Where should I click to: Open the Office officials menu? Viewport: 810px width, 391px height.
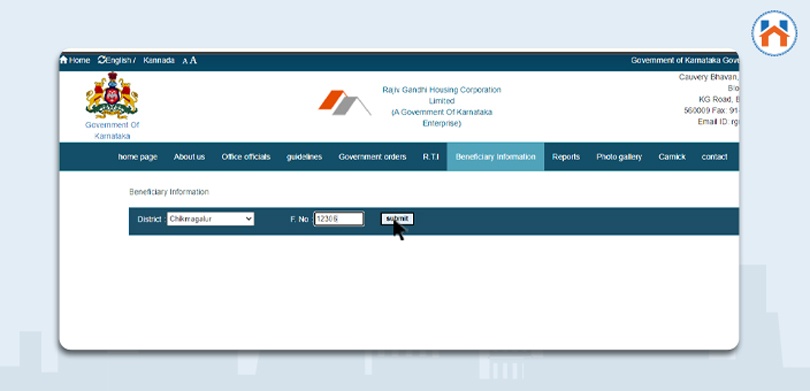(246, 157)
